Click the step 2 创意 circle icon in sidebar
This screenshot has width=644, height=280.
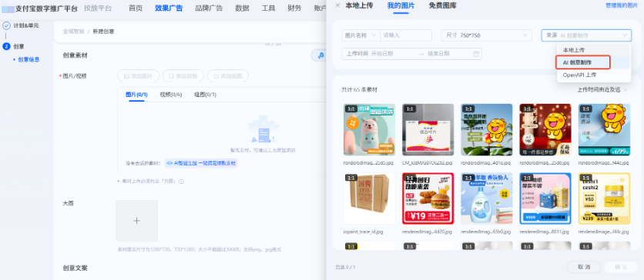pyautogui.click(x=6, y=46)
